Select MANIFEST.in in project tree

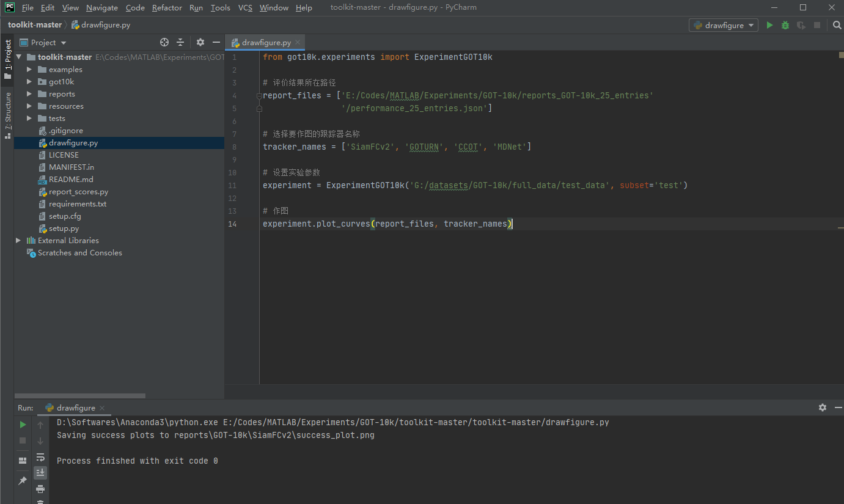71,167
